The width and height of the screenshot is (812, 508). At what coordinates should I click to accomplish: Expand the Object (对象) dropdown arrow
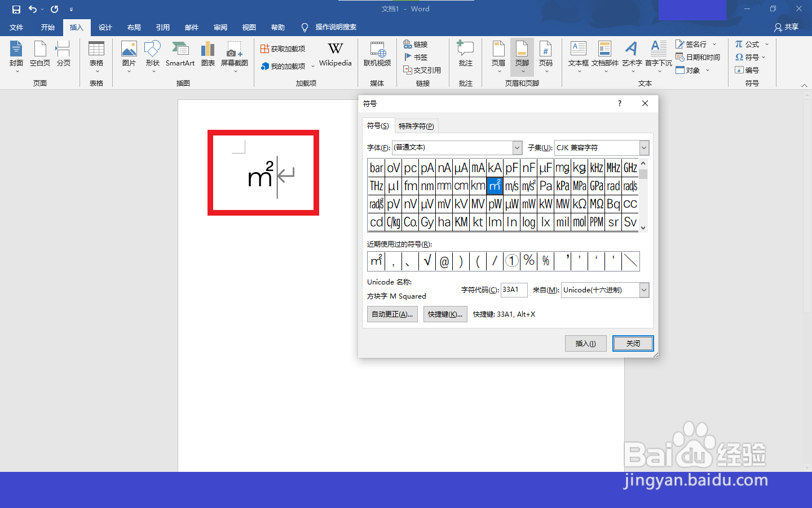[x=708, y=70]
